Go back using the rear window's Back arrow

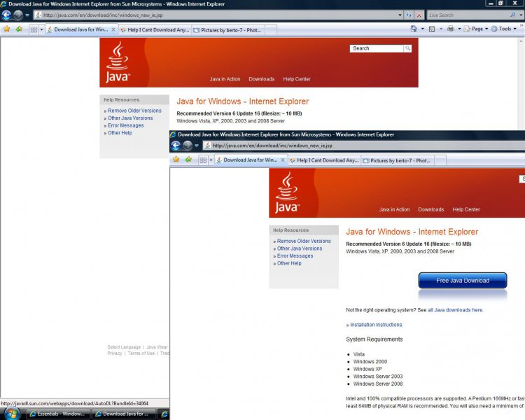pos(6,15)
